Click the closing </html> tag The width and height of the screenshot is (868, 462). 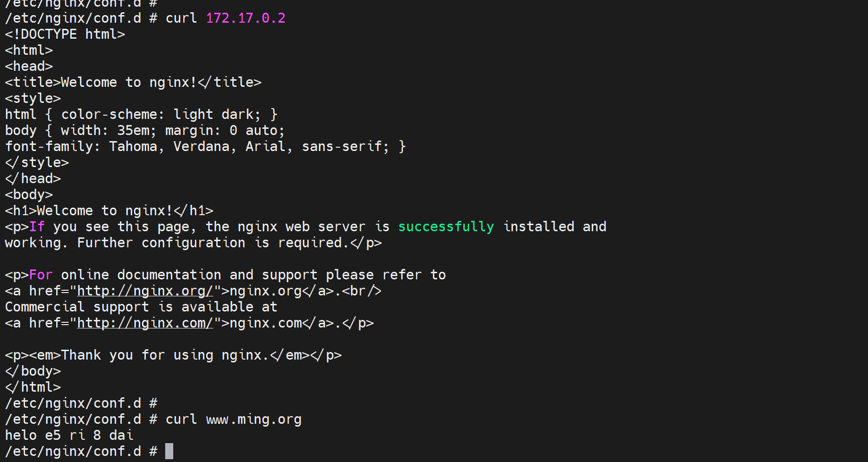click(x=33, y=387)
